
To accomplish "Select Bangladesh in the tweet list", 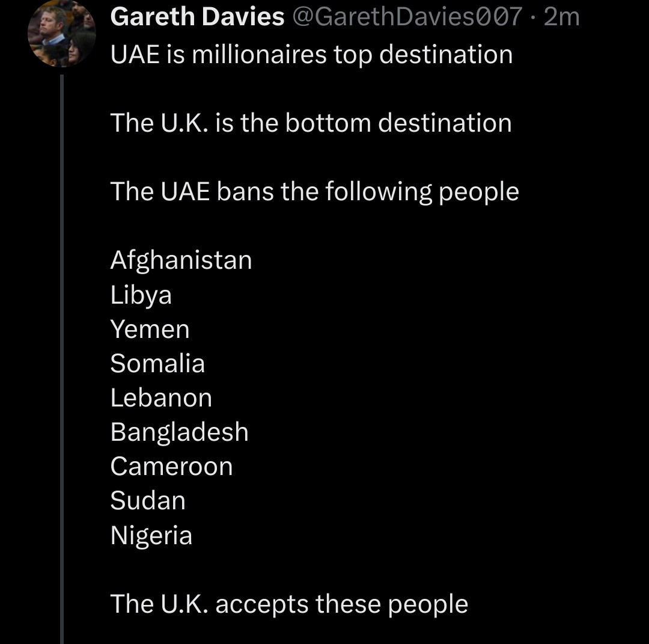I will tap(180, 432).
